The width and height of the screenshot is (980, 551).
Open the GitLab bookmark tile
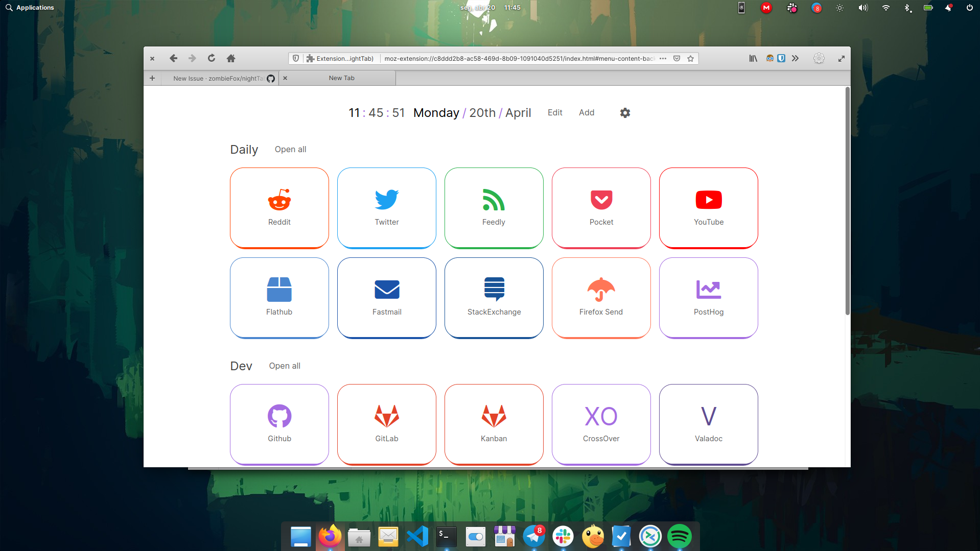pos(387,424)
